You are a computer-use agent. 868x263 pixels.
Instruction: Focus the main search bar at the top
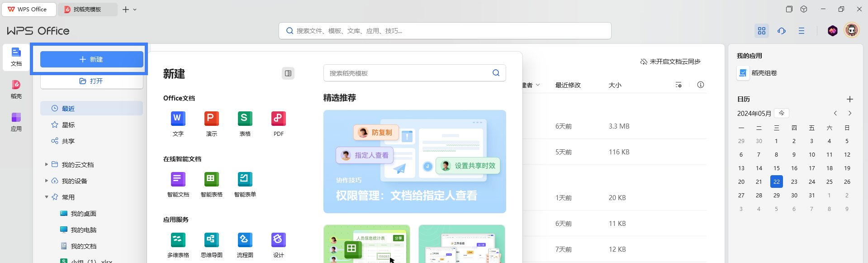coord(445,31)
